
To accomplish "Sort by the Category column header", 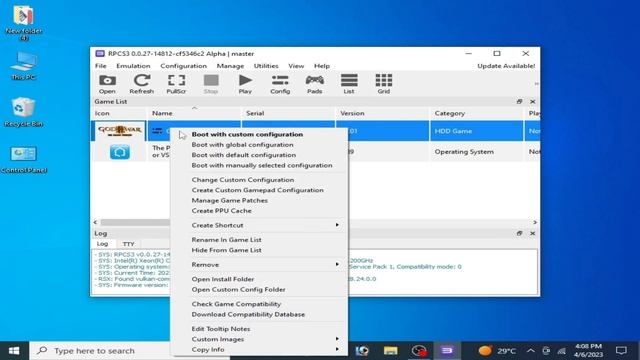I will [476, 113].
